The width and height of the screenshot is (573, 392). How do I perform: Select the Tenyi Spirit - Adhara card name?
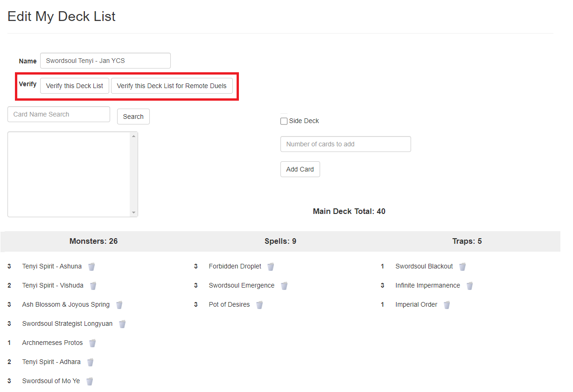51,362
